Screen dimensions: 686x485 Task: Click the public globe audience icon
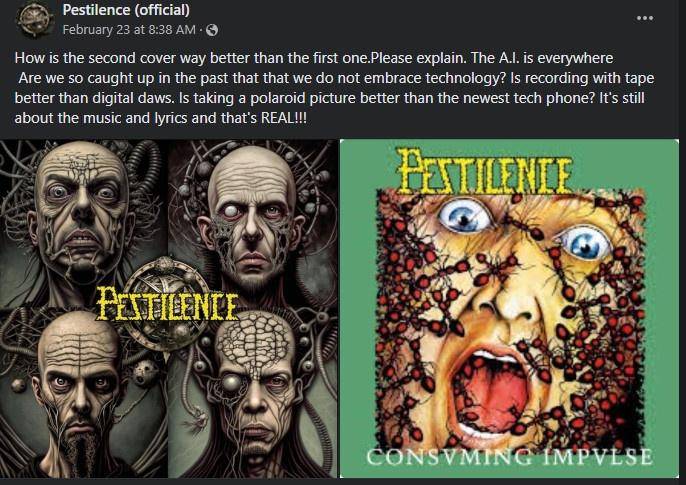tap(212, 30)
